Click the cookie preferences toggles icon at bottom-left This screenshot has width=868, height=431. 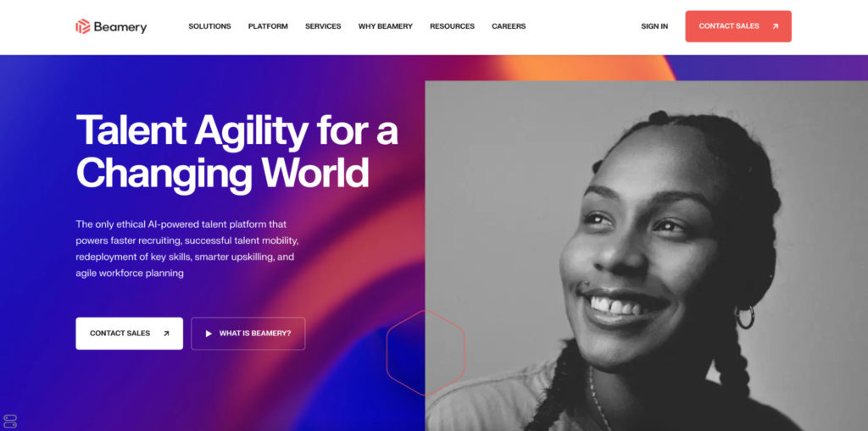(x=10, y=421)
